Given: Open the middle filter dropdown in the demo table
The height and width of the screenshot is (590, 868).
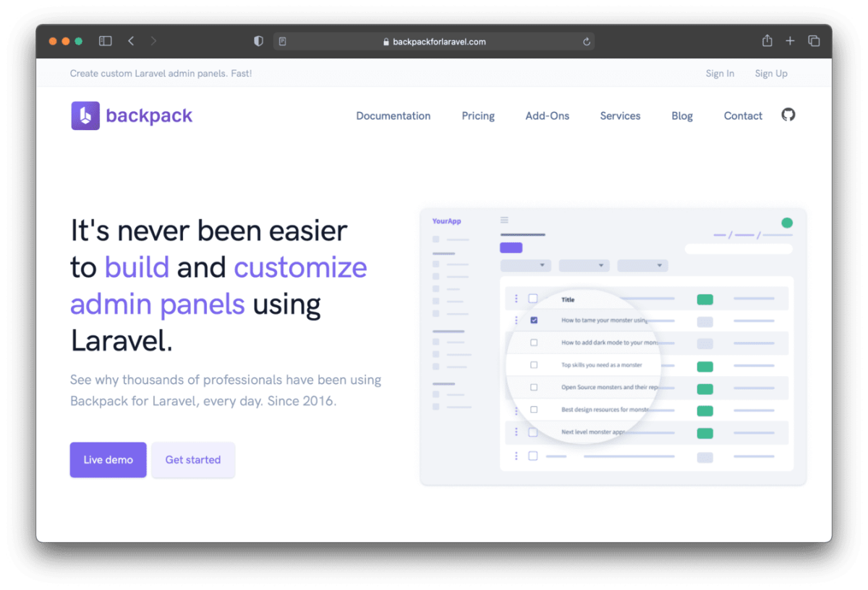Looking at the screenshot, I should (584, 265).
